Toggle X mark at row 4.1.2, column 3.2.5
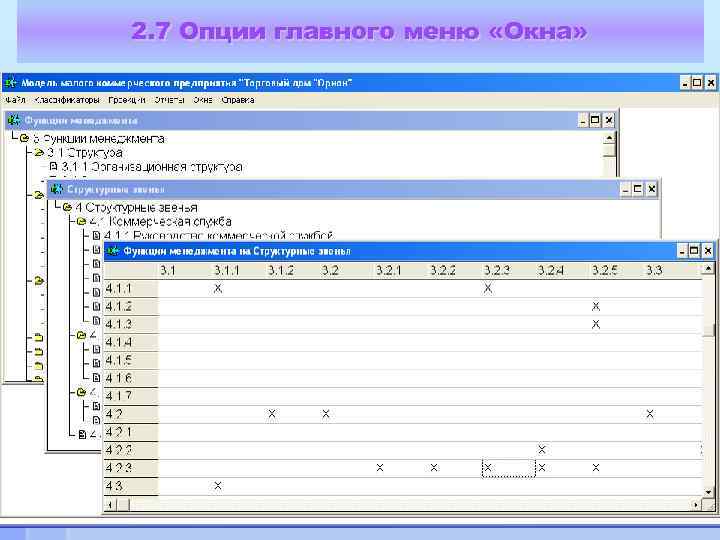 coord(596,306)
